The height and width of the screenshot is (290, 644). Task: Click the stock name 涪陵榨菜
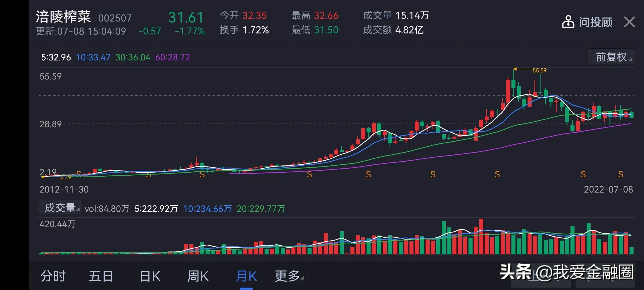coord(63,17)
